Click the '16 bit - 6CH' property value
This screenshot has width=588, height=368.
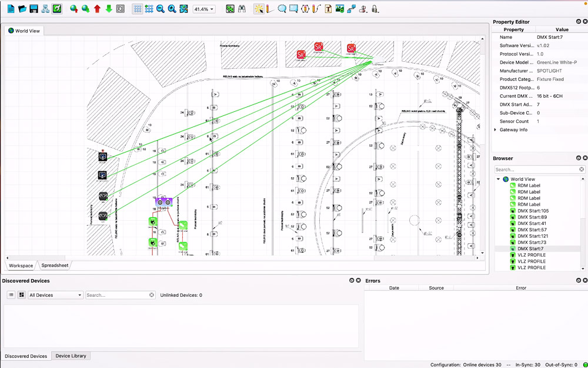[550, 96]
